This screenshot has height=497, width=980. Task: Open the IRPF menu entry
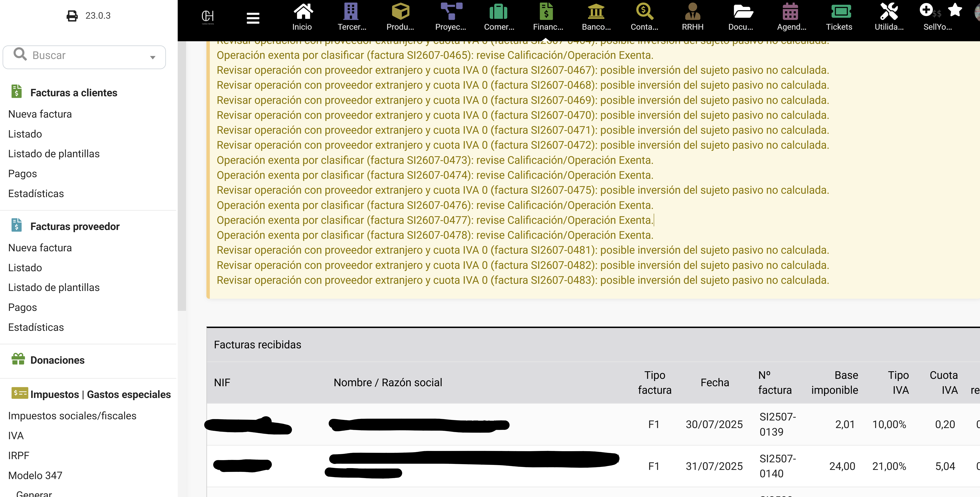tap(19, 456)
